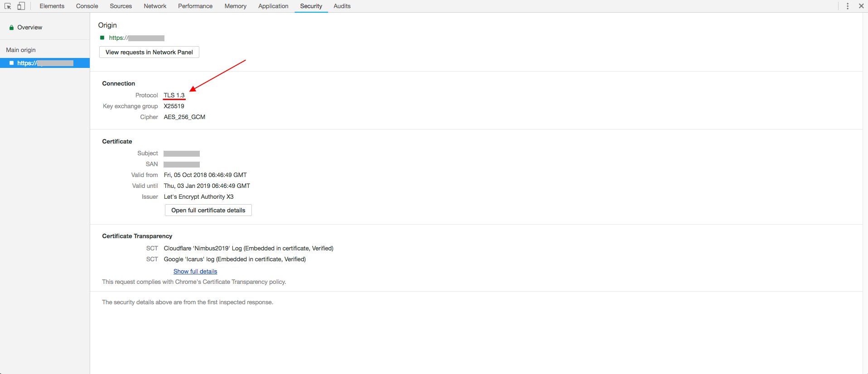Click the redacted Subject value
Screen dimensions: 868x374
pos(182,153)
